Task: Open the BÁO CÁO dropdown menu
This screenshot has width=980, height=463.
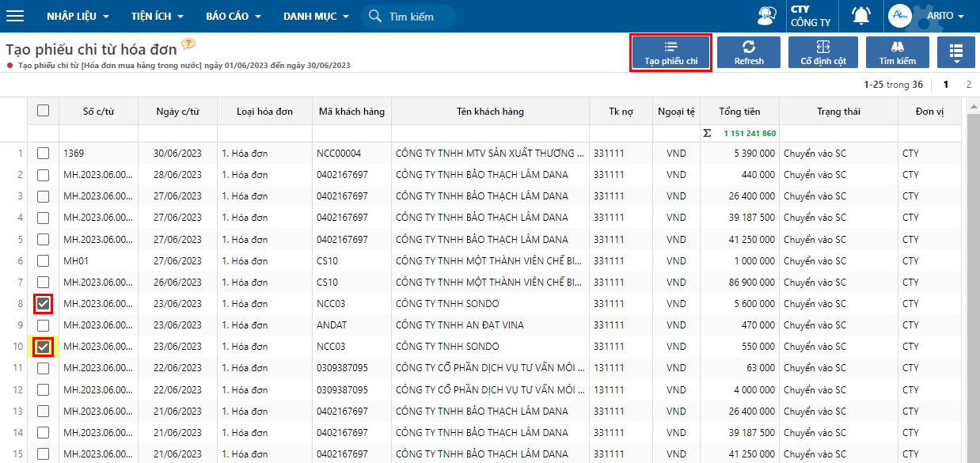Action: point(233,17)
